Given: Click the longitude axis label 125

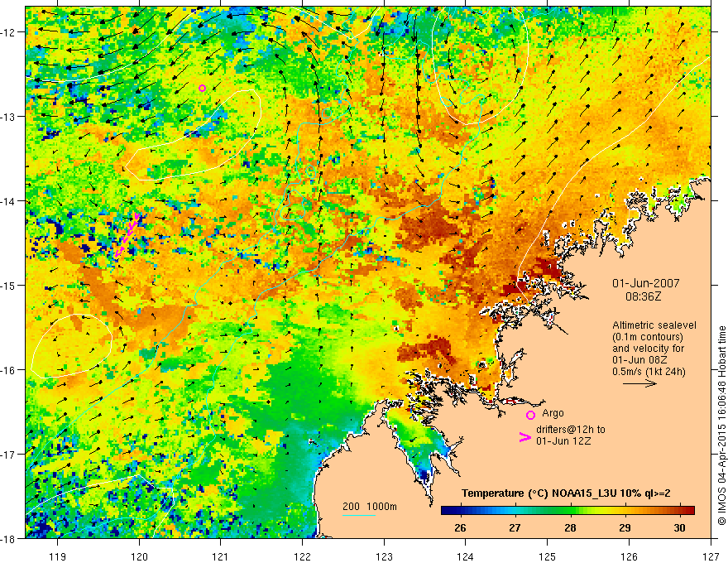Looking at the screenshot, I should tap(548, 556).
